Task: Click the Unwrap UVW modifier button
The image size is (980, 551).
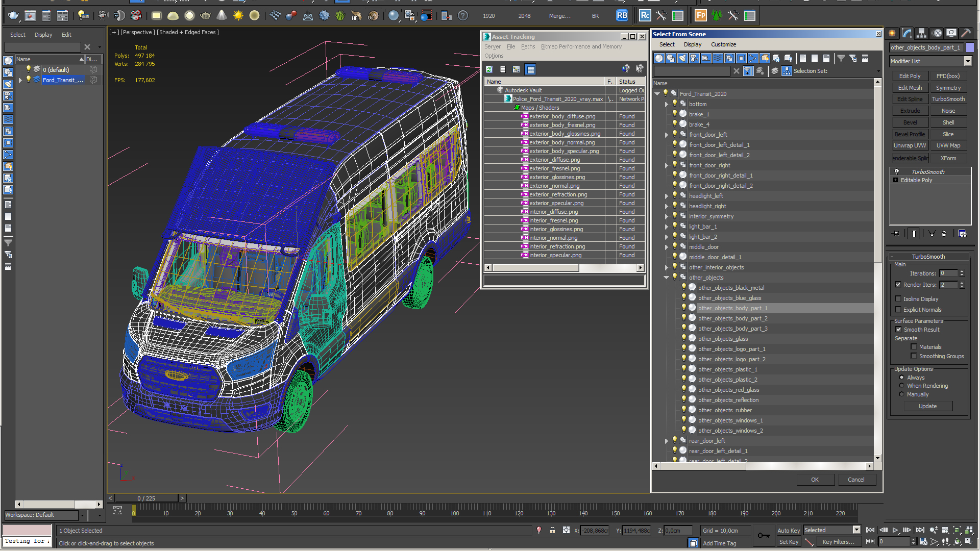Action: point(910,145)
